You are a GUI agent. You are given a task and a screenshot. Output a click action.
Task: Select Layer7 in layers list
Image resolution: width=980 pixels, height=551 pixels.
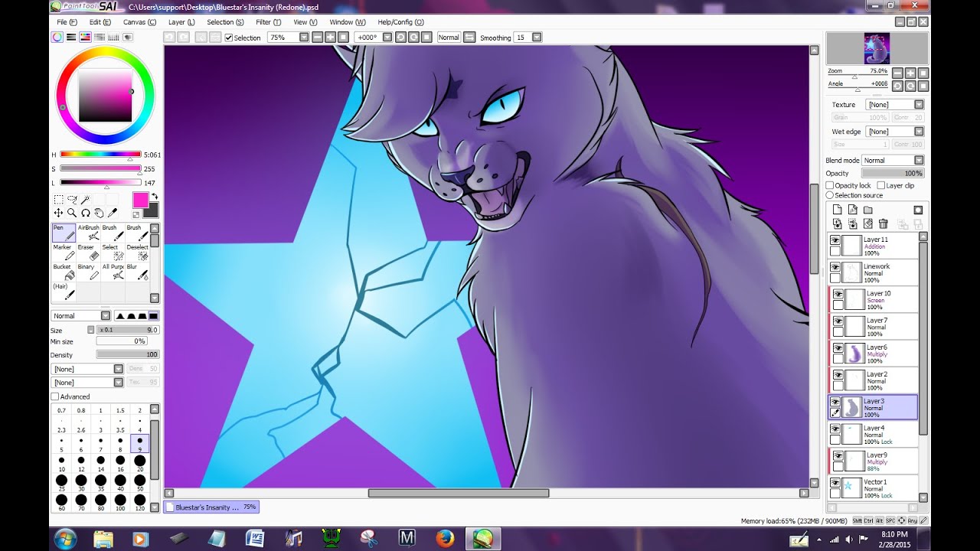click(874, 327)
